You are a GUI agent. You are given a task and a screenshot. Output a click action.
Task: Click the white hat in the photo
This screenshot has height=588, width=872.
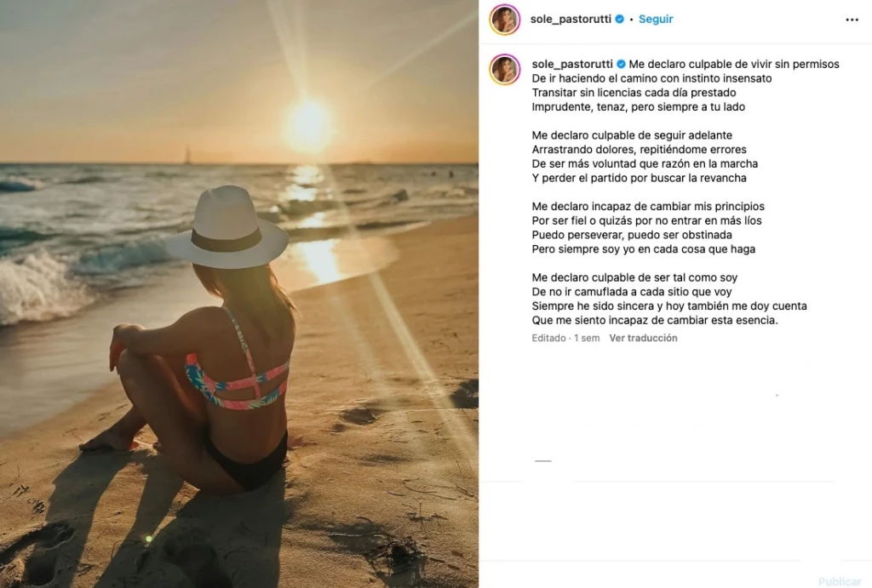pyautogui.click(x=228, y=227)
